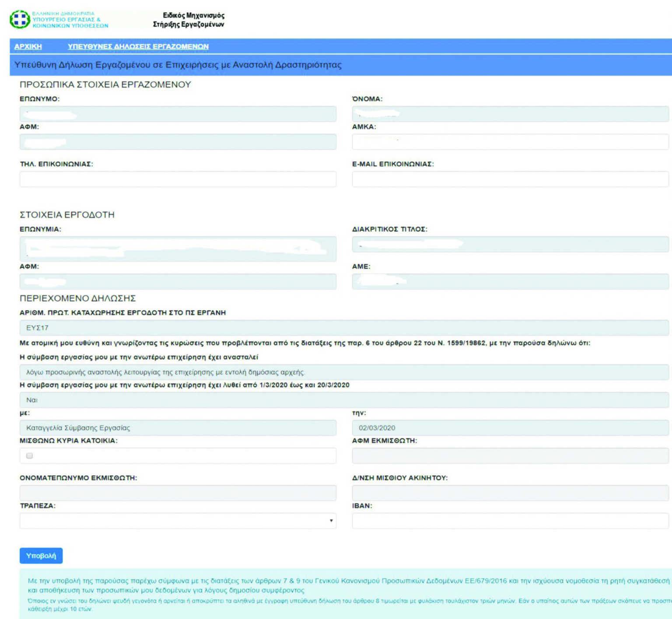Open the ΑΡΧΙΚΗ menu link
This screenshot has width=672, height=619.
tap(28, 46)
